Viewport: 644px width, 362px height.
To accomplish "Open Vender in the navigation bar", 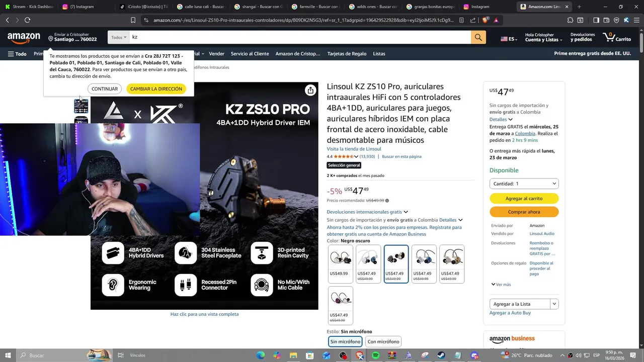I will coord(216,54).
